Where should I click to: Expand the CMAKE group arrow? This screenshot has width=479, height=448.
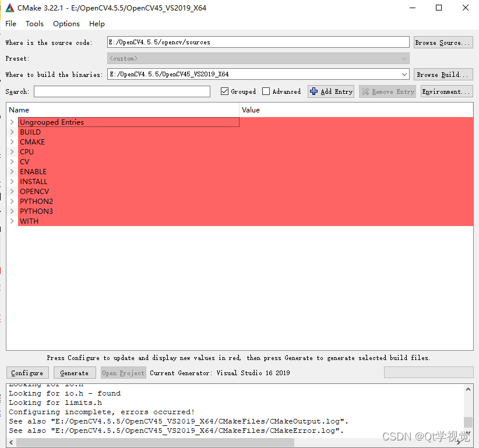pos(12,142)
